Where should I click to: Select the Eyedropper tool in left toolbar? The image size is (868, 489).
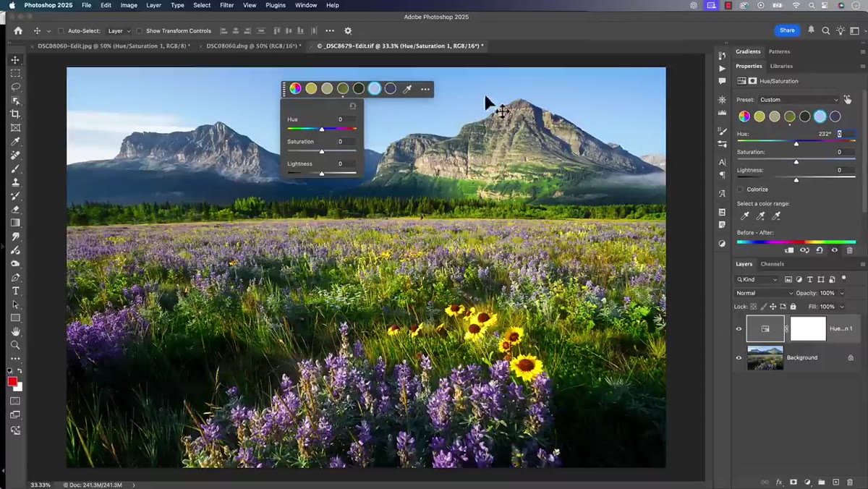click(15, 141)
